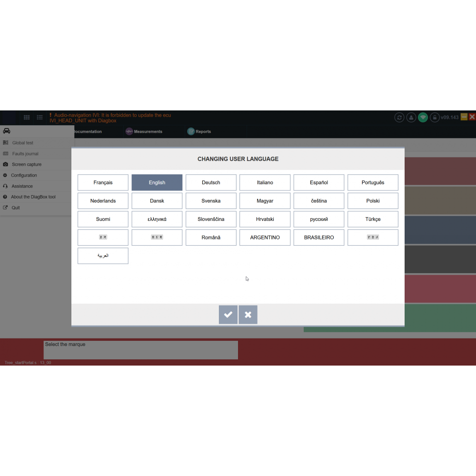Open Configuration in the side menu

pyautogui.click(x=24, y=175)
